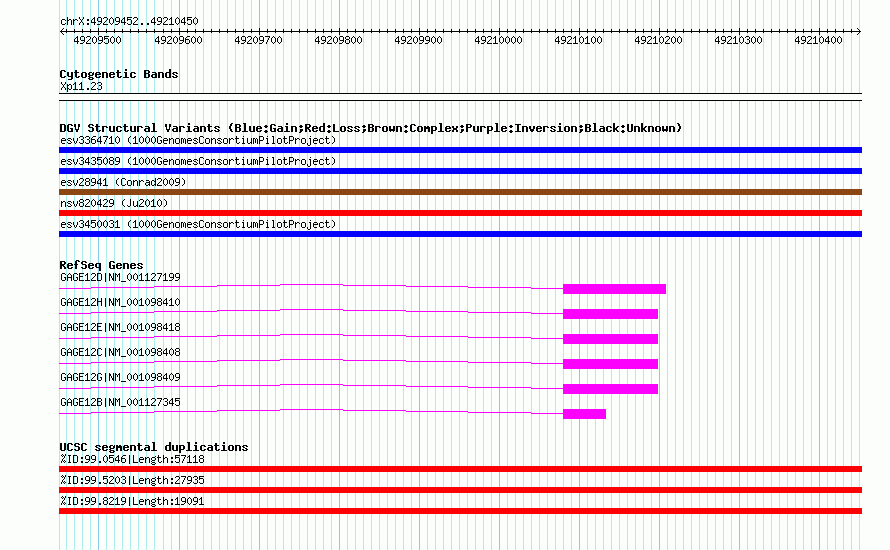
Task: Click red duplication bar for Length:27935
Action: click(x=460, y=490)
